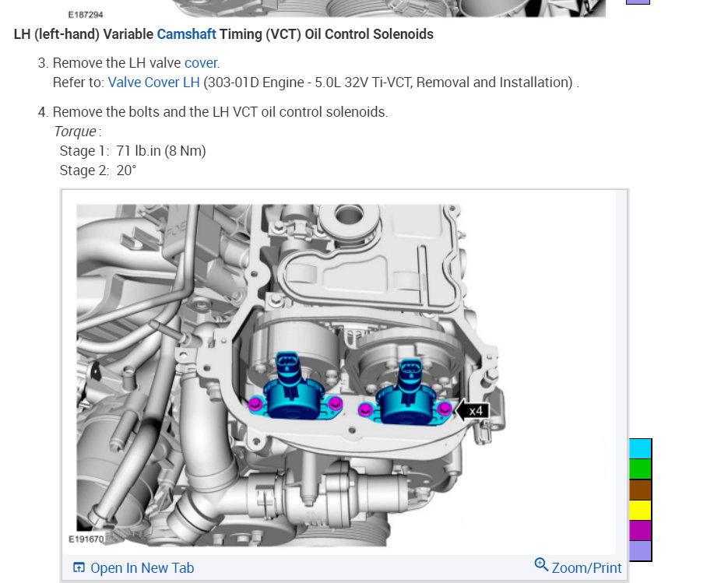Select the yellow highlight swatch
Screen dimensions: 728x583
click(x=640, y=511)
